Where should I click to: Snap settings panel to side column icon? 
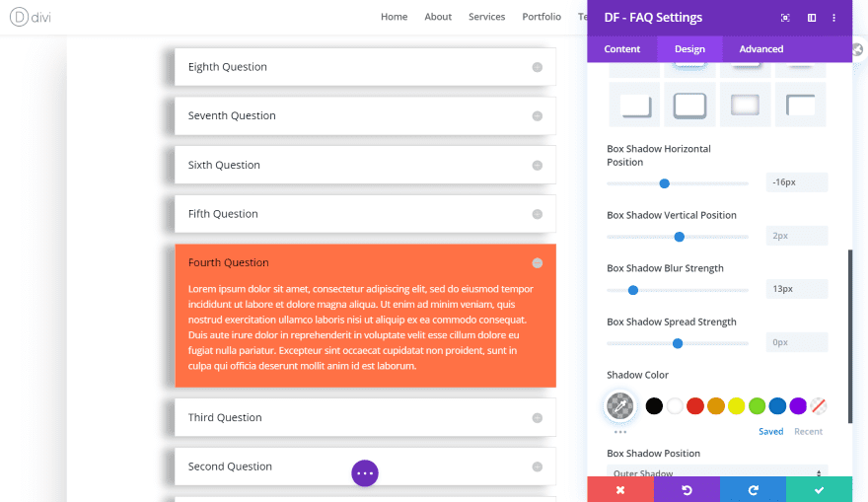point(812,18)
